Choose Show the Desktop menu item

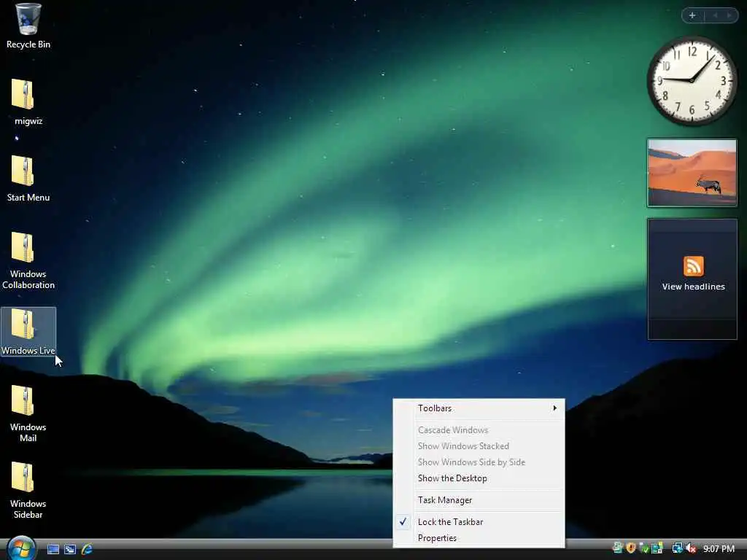click(479, 478)
